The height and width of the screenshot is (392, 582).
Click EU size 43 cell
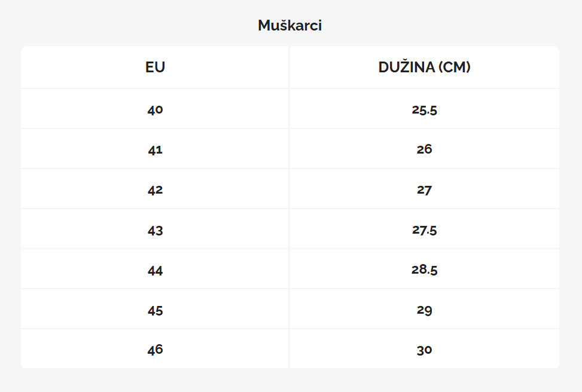[155, 230]
